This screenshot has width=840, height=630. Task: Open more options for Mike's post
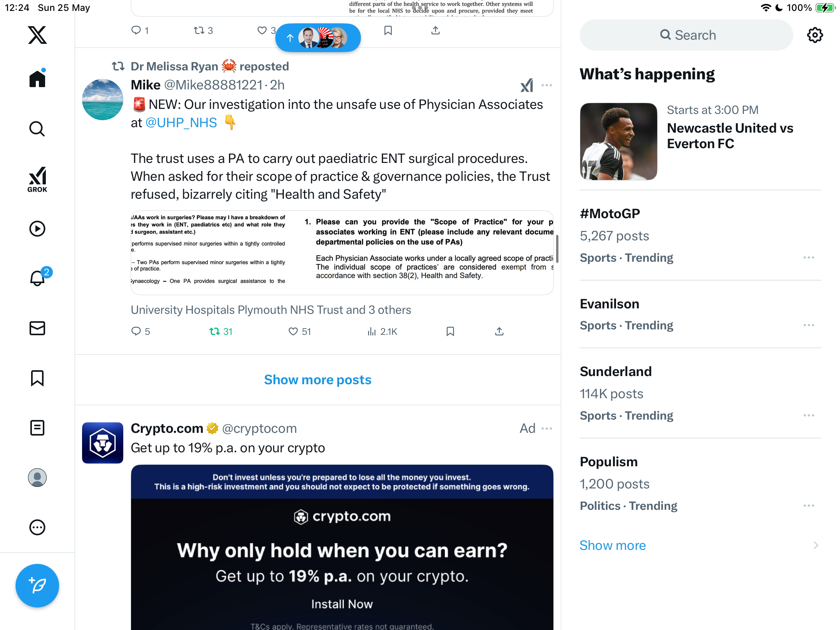[x=547, y=86]
